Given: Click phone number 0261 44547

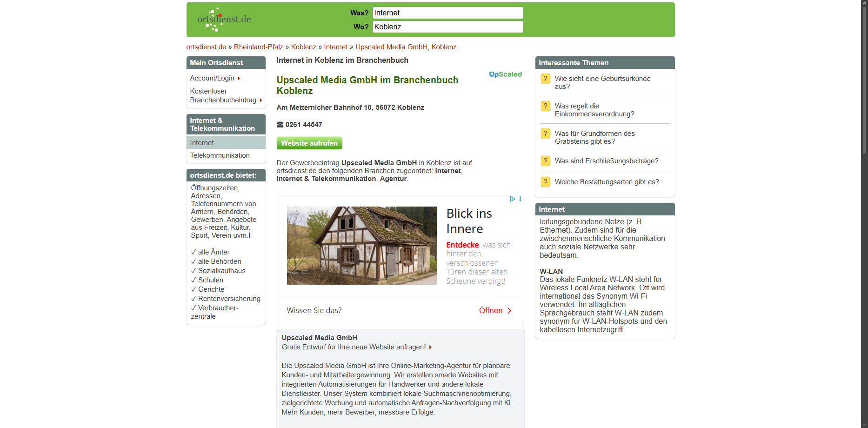Looking at the screenshot, I should coord(304,125).
